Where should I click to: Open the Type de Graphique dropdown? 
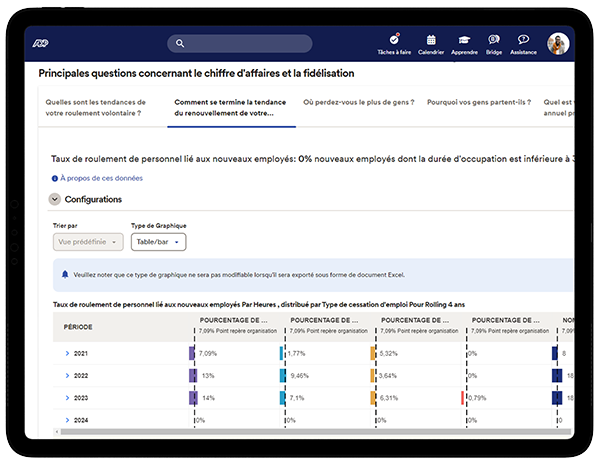pyautogui.click(x=158, y=242)
